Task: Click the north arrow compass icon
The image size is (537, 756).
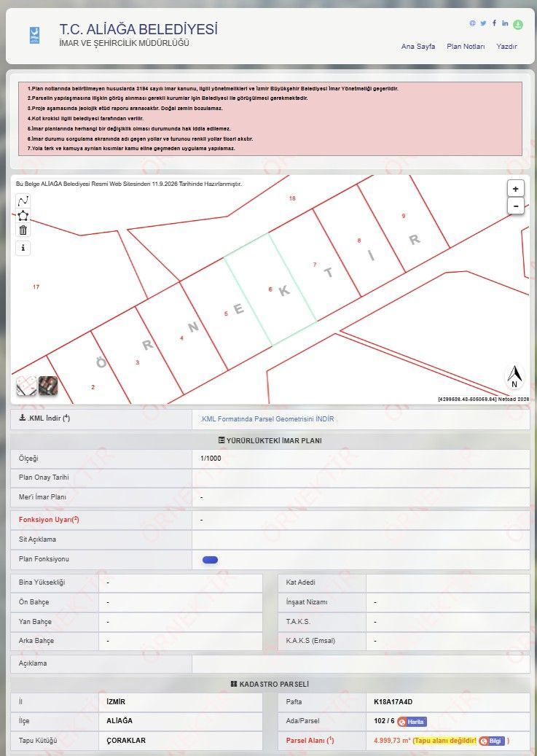Action: (x=514, y=377)
